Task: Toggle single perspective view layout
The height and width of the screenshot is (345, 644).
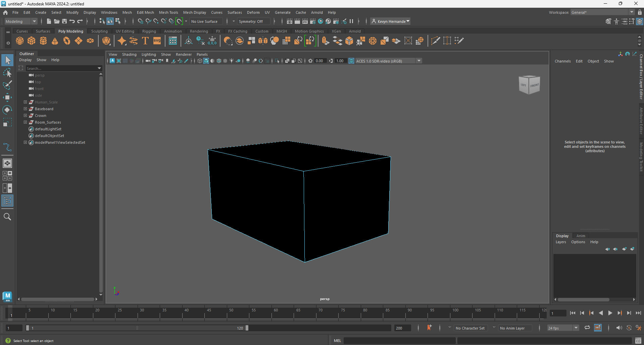Action: point(7,163)
